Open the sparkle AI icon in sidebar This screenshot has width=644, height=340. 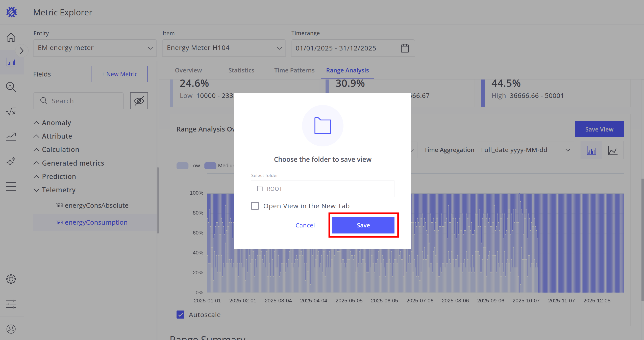(x=11, y=162)
